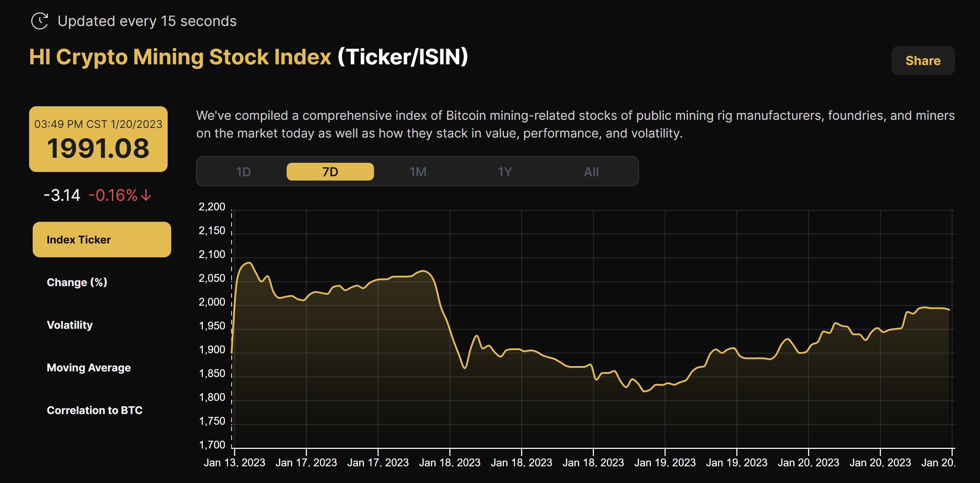
Task: Select Volatility in sidebar
Action: point(70,324)
